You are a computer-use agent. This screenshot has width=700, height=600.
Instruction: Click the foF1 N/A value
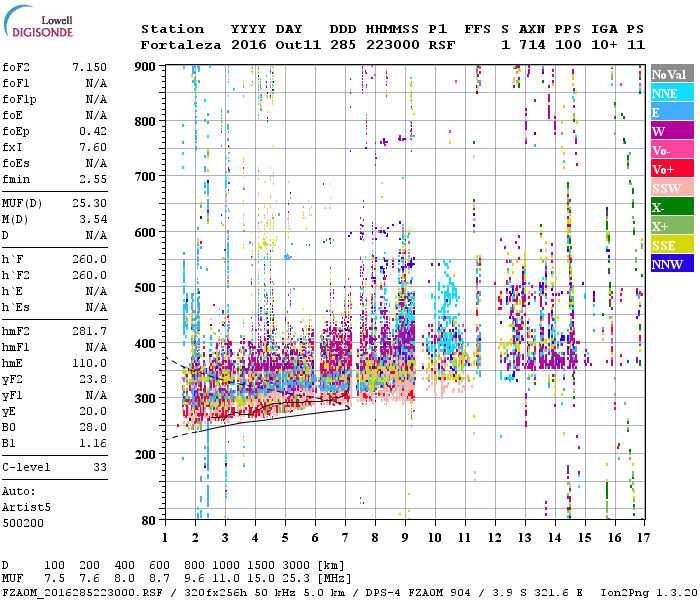(96, 83)
